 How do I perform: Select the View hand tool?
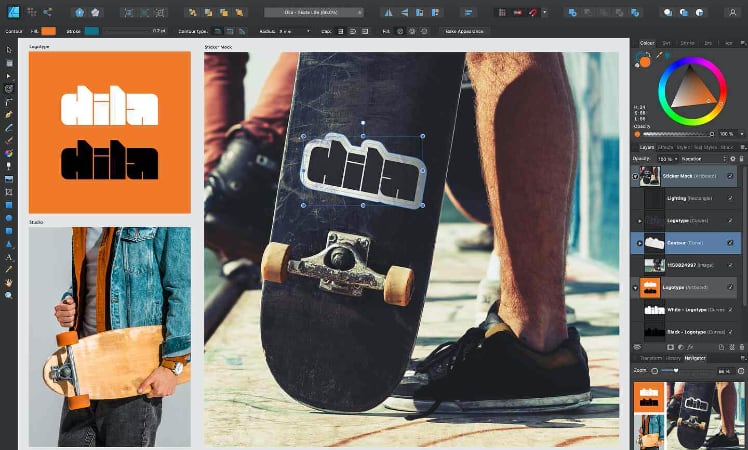[9, 283]
